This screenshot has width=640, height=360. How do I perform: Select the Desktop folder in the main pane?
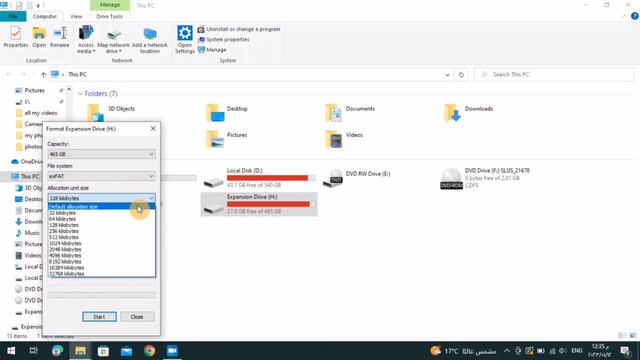[x=227, y=113]
